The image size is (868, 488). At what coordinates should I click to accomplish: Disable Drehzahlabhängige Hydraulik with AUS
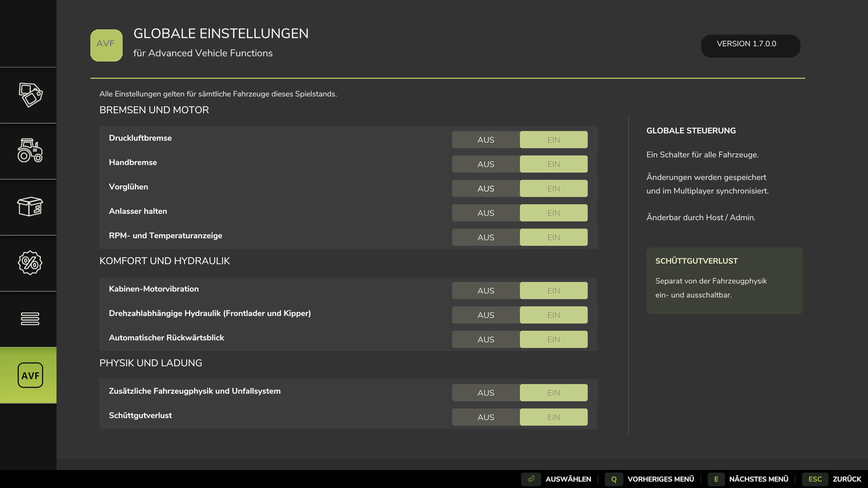[486, 315]
